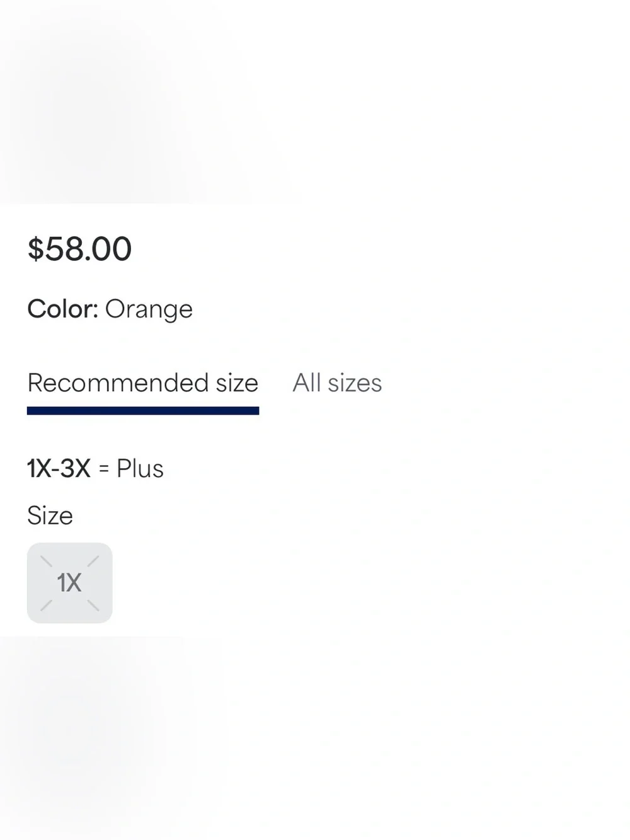630x840 pixels.
Task: Click the navy underline below Recommended size
Action: [x=143, y=411]
